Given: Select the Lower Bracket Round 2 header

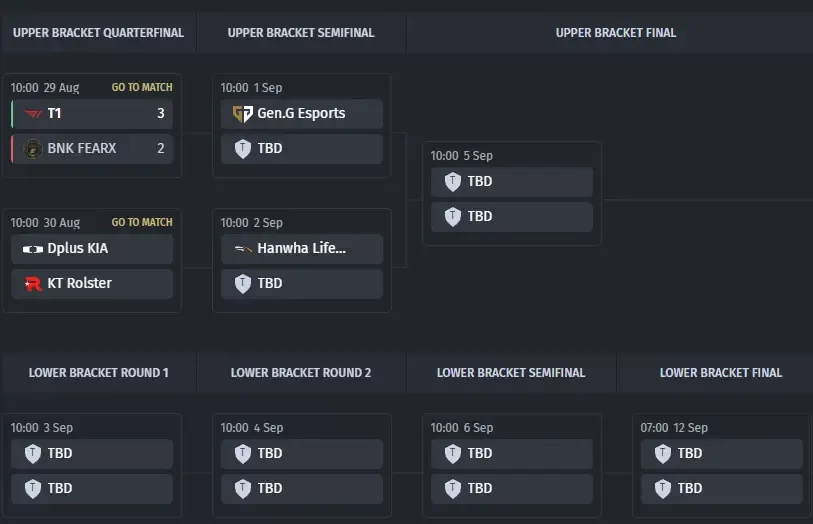Looking at the screenshot, I should tap(301, 373).
